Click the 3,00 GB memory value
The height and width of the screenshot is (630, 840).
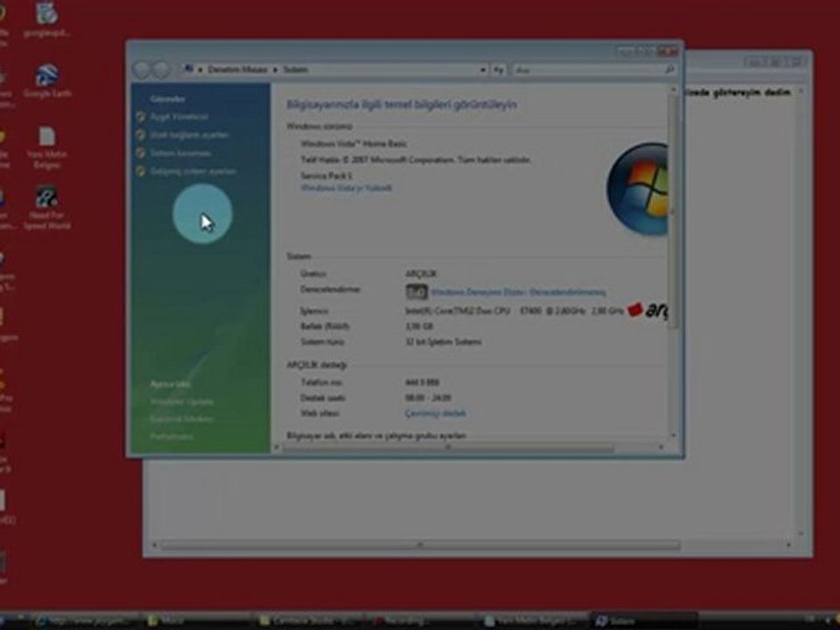click(419, 326)
